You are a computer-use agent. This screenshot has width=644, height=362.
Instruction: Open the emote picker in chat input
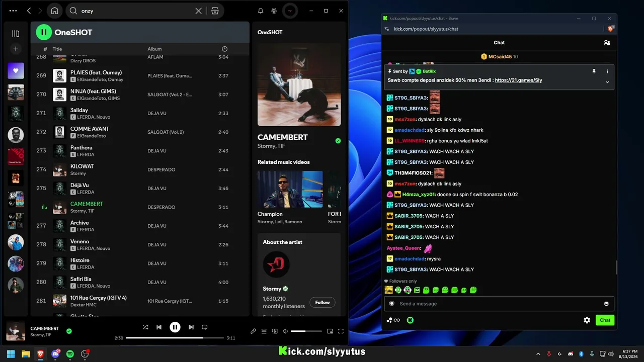[606, 304]
